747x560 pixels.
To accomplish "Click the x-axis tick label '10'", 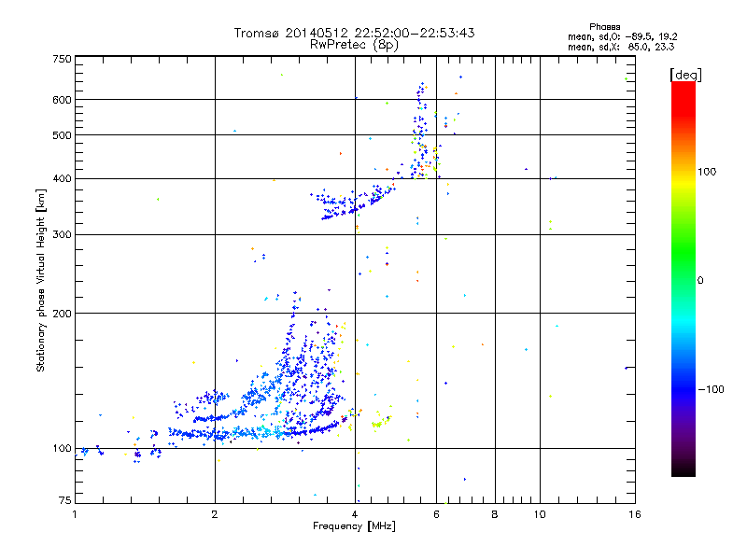I will [x=540, y=514].
